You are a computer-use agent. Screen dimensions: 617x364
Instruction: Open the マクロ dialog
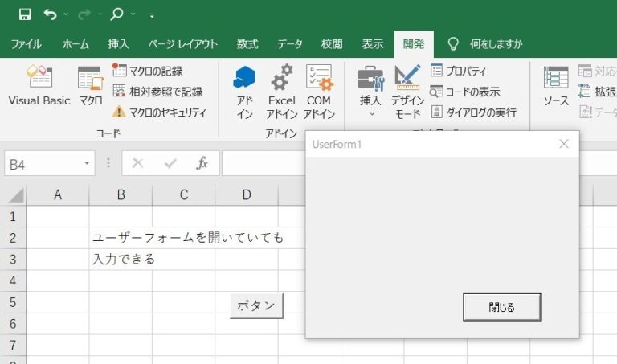coord(91,86)
